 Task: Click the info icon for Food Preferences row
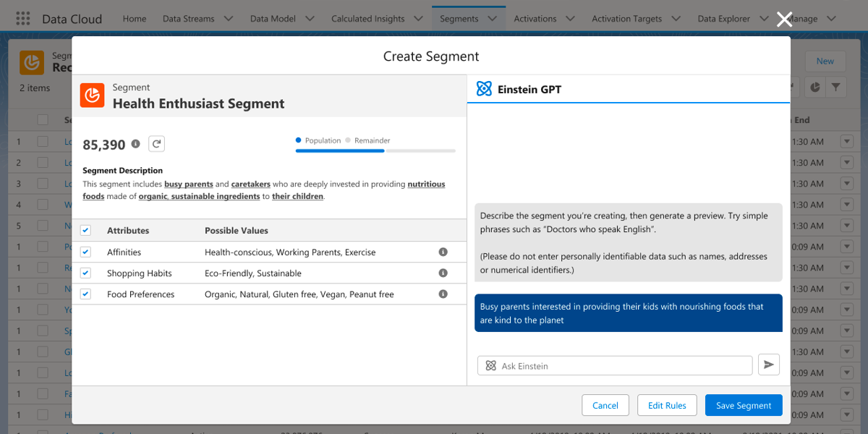pos(443,294)
